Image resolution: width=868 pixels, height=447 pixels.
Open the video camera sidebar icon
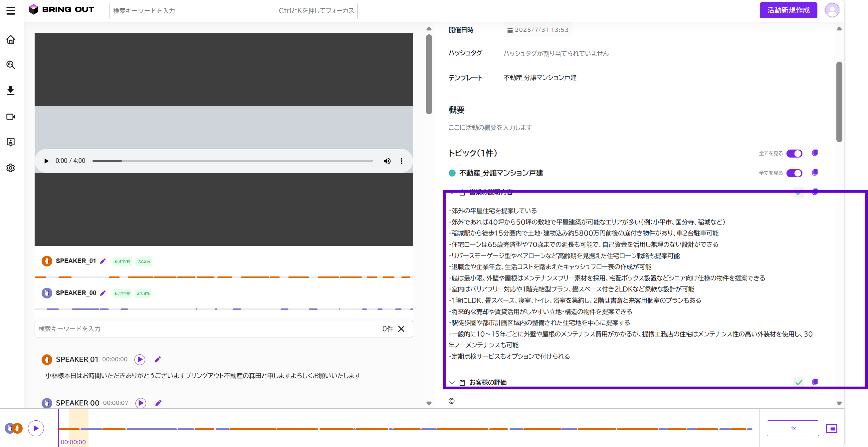coord(11,117)
